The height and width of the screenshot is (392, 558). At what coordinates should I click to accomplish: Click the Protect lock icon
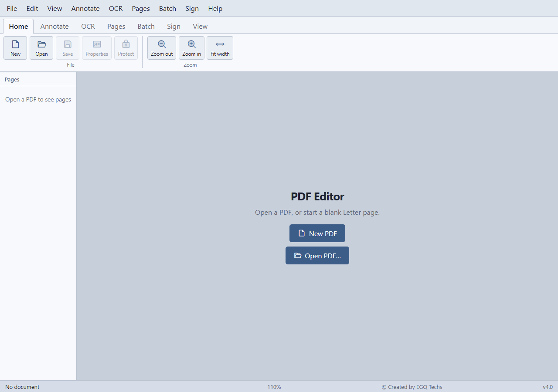click(x=126, y=48)
